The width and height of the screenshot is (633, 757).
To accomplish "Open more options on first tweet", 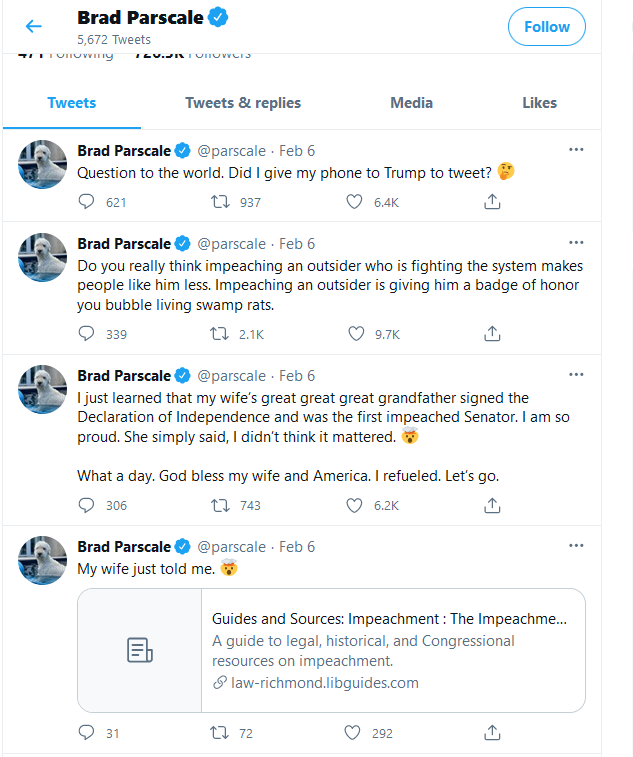I will (576, 150).
